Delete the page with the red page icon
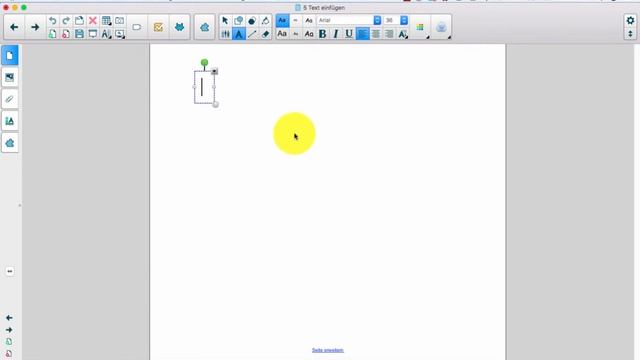The width and height of the screenshot is (640, 360). click(x=66, y=34)
